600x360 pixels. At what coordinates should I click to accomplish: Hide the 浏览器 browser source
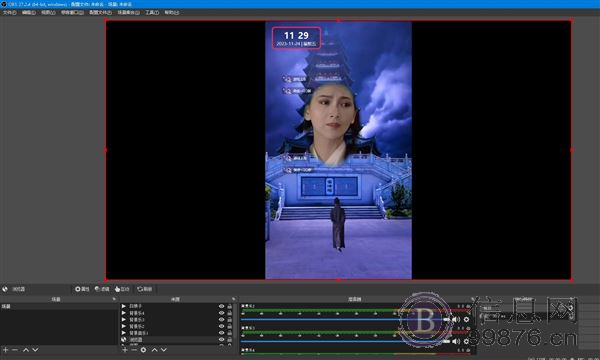point(221,339)
